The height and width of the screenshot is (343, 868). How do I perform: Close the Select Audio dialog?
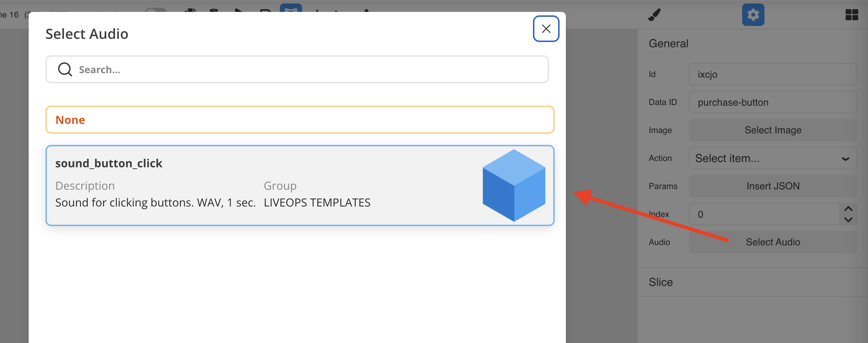click(546, 29)
